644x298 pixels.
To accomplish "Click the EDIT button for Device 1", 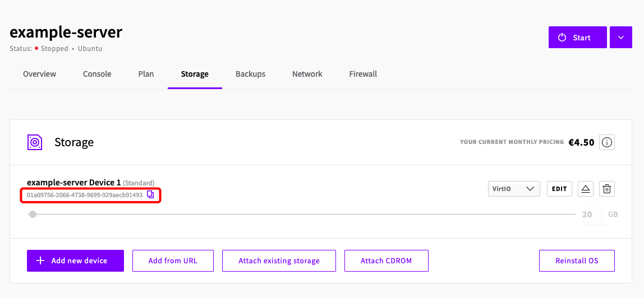I will (x=559, y=189).
